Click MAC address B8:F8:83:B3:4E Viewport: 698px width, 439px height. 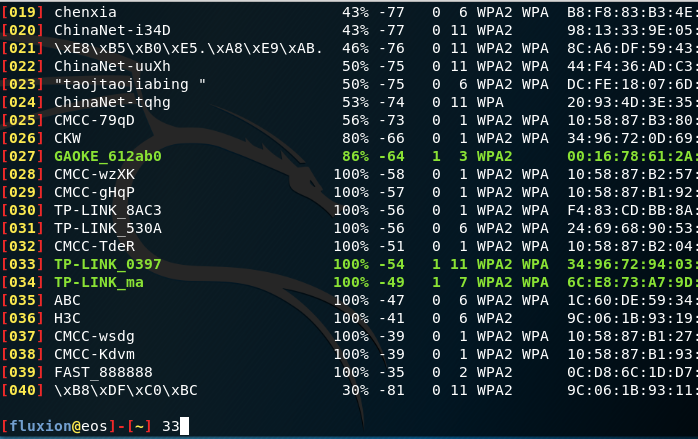click(x=632, y=12)
